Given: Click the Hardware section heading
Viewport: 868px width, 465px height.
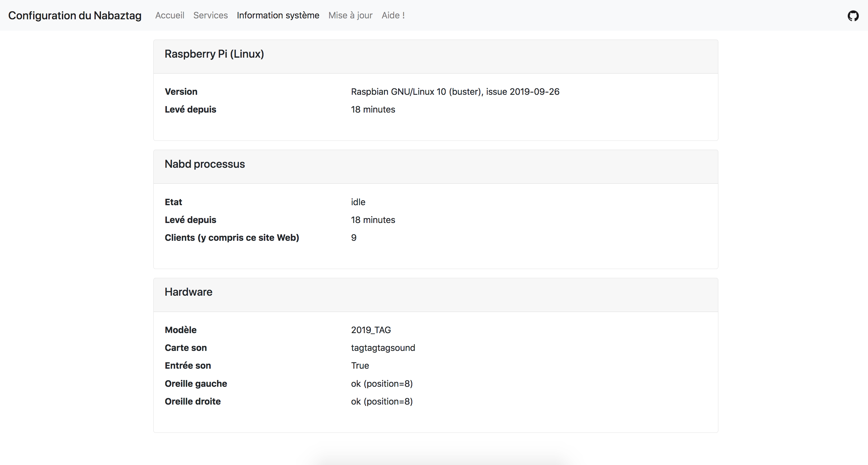Looking at the screenshot, I should 188,292.
